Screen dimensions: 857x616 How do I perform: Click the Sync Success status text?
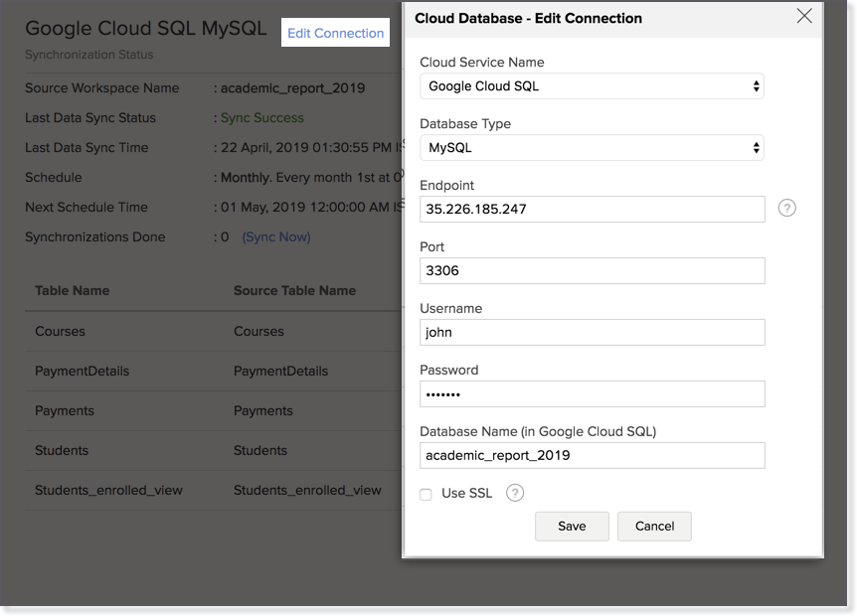click(x=262, y=118)
